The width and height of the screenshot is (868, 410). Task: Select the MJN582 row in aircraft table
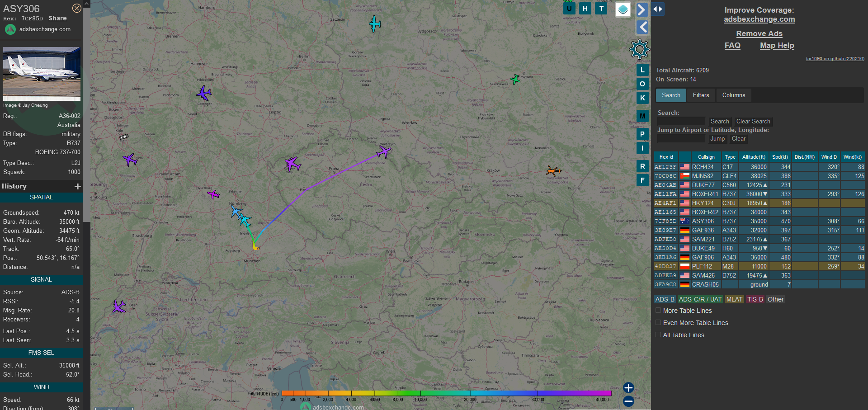coord(759,176)
